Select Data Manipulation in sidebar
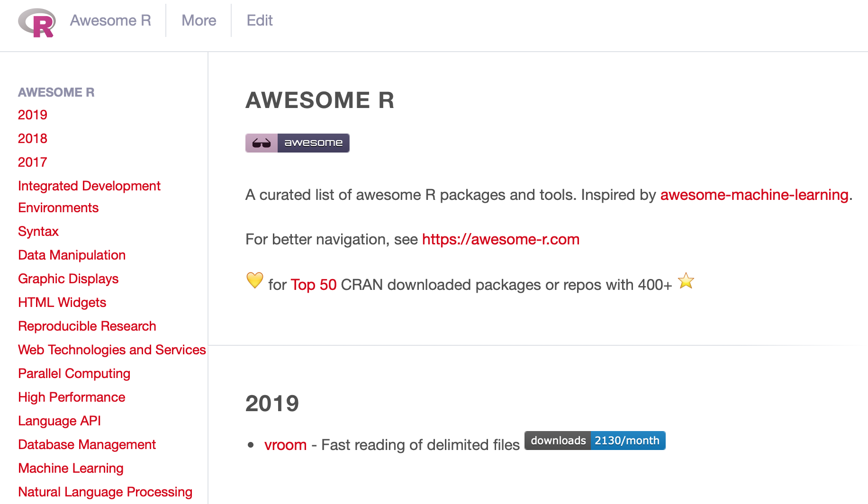The width and height of the screenshot is (868, 504). 72,255
